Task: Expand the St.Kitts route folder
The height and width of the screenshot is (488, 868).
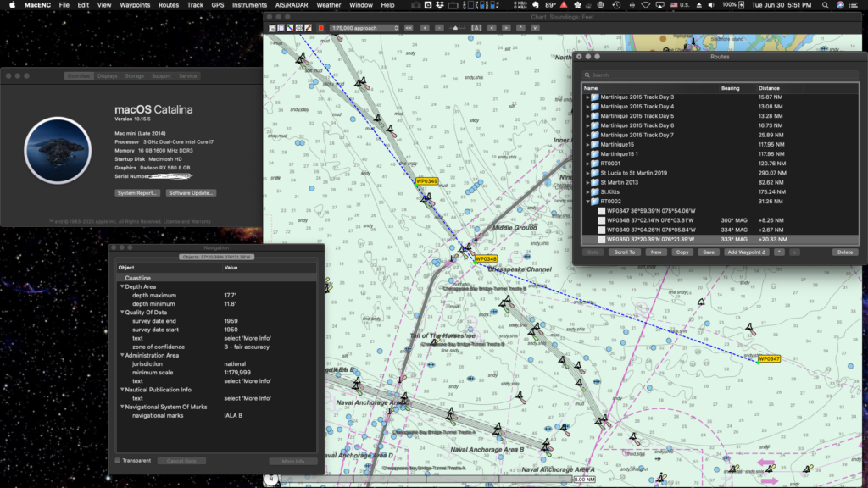Action: [x=588, y=192]
